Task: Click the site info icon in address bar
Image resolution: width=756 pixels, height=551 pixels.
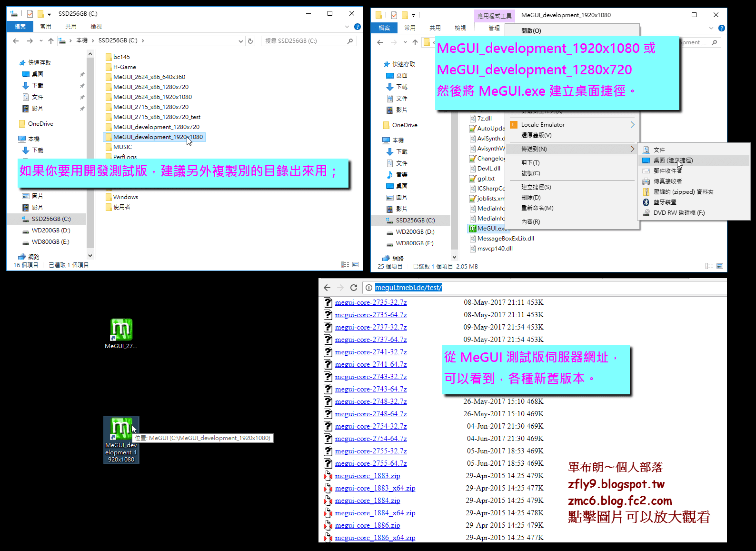Action: click(368, 288)
